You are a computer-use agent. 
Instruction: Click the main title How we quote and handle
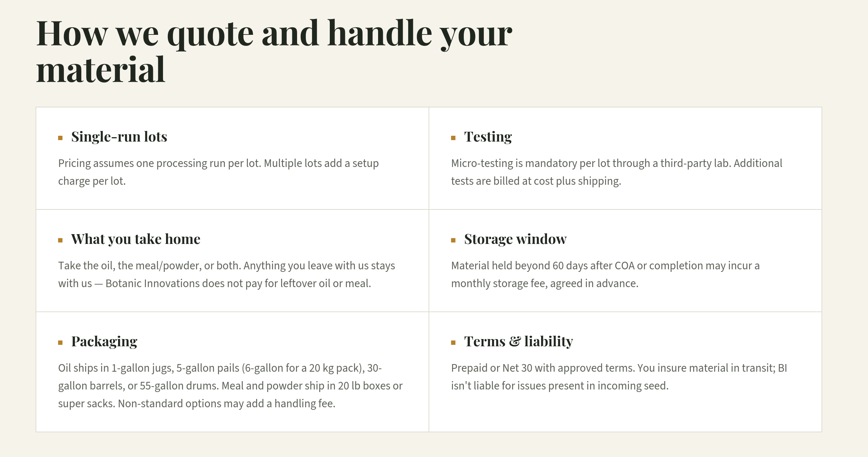point(274,51)
